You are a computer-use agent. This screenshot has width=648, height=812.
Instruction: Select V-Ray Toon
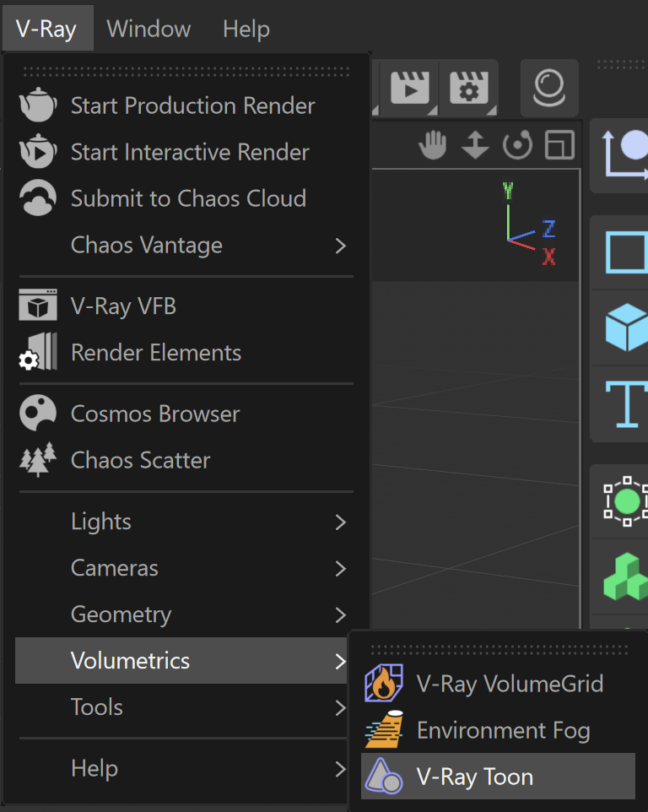pyautogui.click(x=498, y=777)
